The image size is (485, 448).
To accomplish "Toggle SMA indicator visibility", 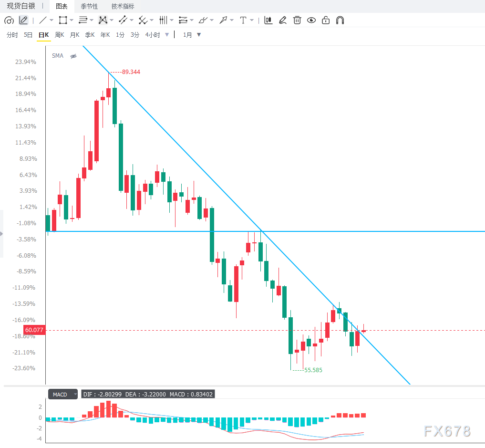I will pyautogui.click(x=73, y=56).
